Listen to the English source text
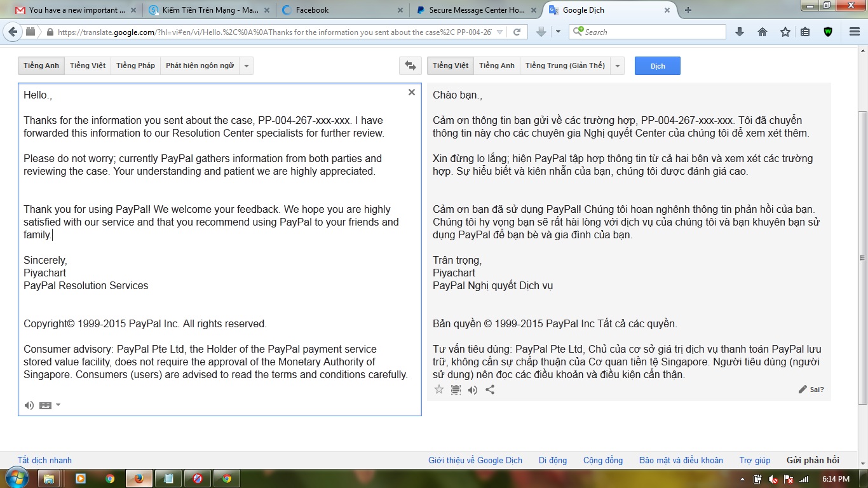868x488 pixels. pyautogui.click(x=29, y=405)
